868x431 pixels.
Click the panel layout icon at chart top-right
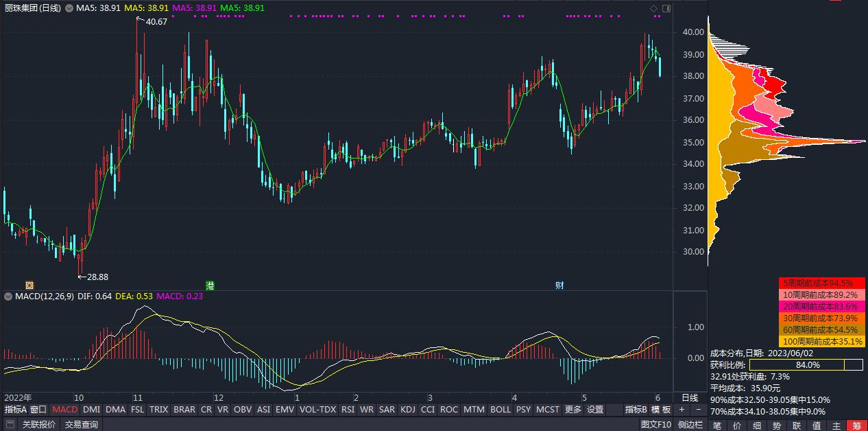(666, 8)
